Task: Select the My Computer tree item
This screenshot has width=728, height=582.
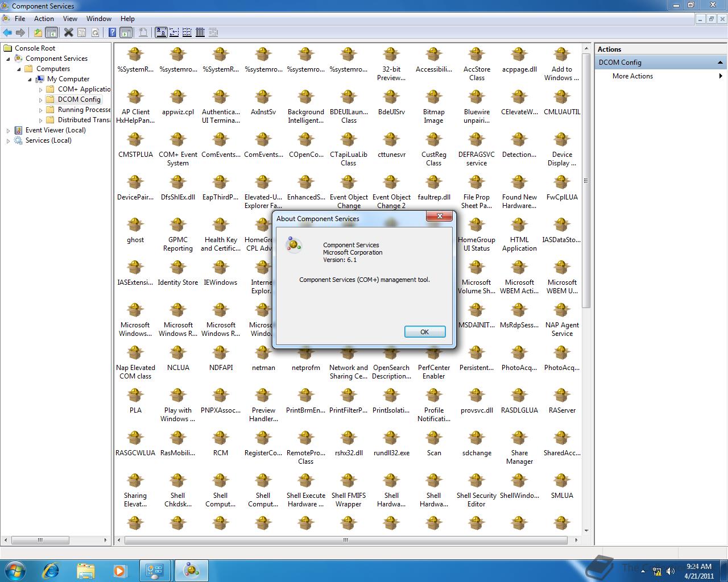Action: 68,79
